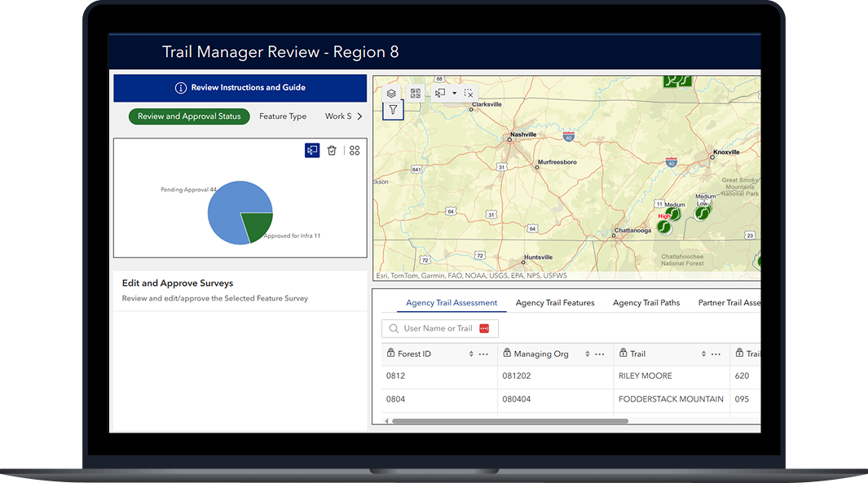
Task: Open the basemap gallery widget on the map
Action: (415, 92)
